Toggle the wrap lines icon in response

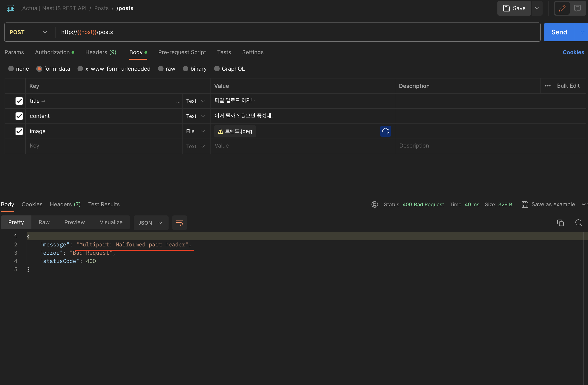179,223
